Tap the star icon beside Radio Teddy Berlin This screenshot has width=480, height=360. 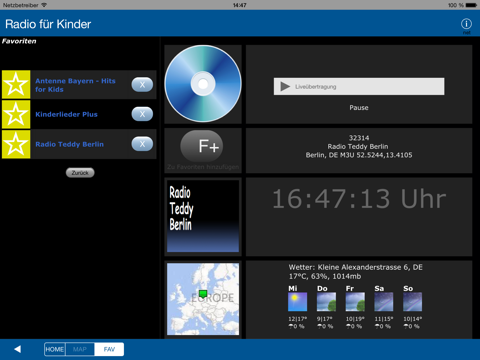pyautogui.click(x=16, y=144)
